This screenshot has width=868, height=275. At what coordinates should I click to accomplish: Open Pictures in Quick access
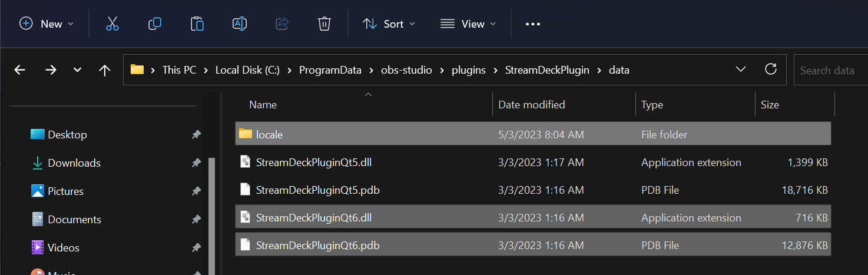(65, 191)
